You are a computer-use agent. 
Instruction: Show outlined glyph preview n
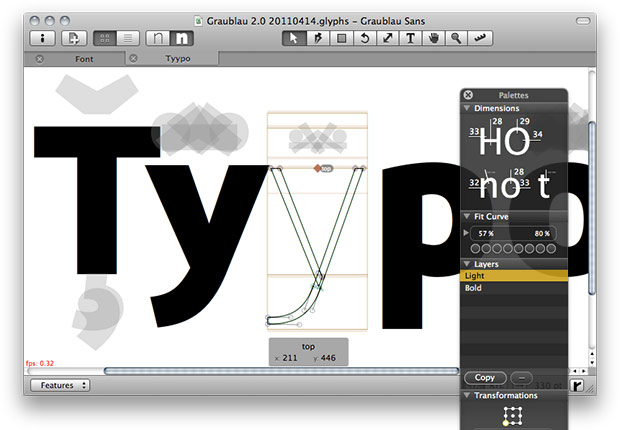click(158, 38)
